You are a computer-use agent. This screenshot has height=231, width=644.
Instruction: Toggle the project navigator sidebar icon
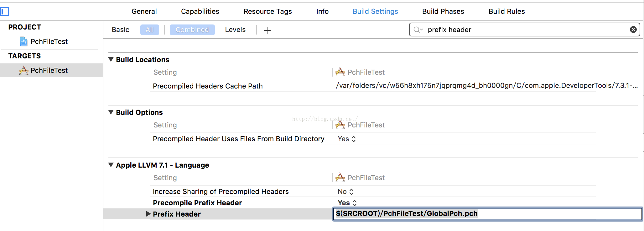5,12
